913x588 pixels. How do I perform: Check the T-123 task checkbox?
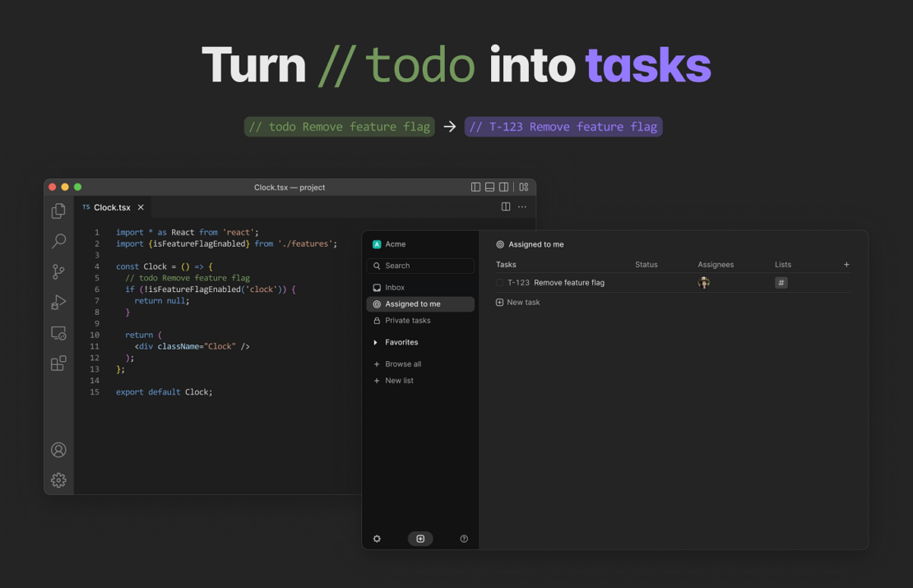pos(499,283)
